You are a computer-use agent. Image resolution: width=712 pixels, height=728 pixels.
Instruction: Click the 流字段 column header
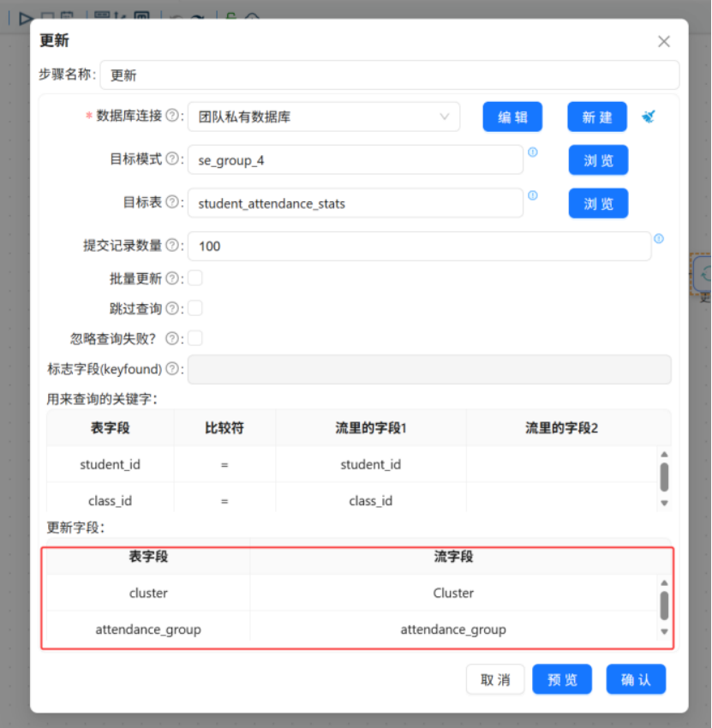453,556
